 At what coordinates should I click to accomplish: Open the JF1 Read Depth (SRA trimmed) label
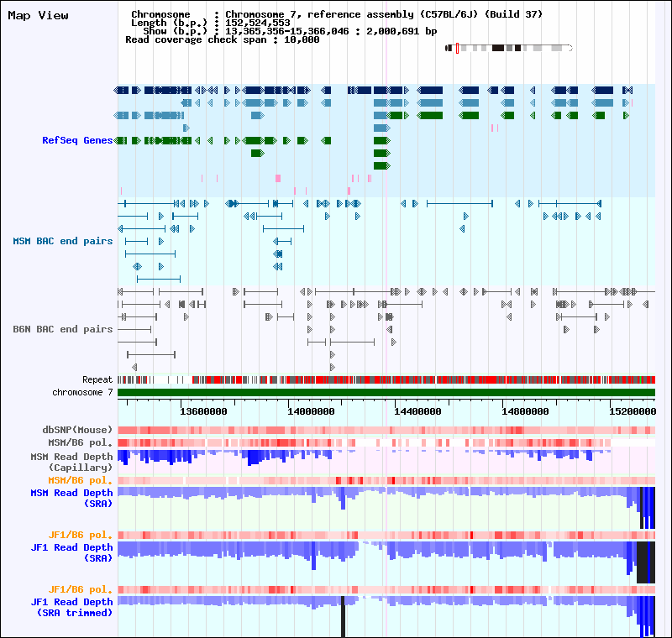tap(71, 607)
